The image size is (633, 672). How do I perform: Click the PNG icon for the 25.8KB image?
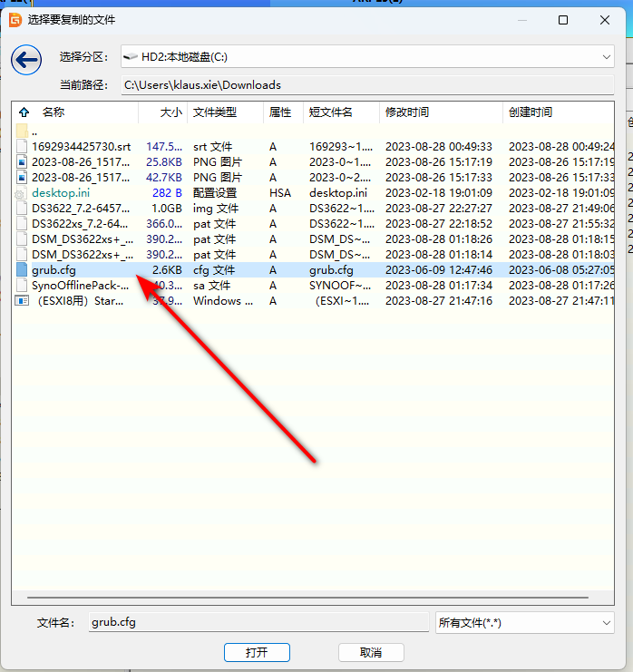pyautogui.click(x=22, y=162)
